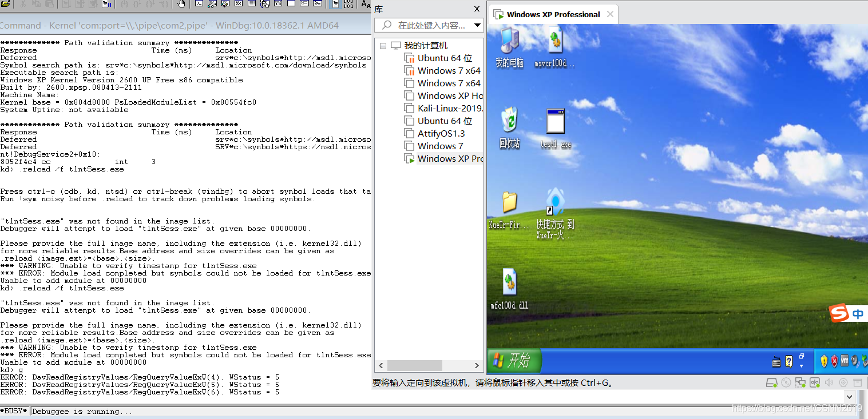Open Processes and Threads toolbar icon
The height and width of the screenshot is (419, 868).
click(x=304, y=4)
